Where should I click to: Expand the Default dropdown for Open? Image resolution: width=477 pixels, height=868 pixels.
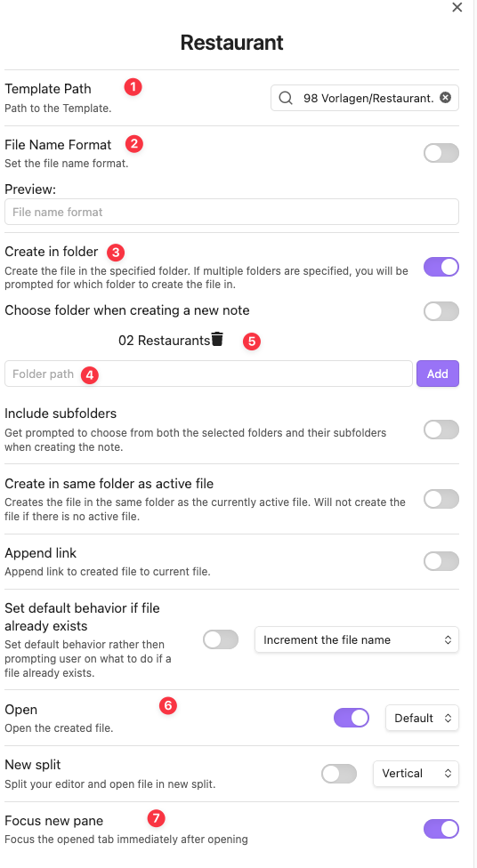pos(422,718)
